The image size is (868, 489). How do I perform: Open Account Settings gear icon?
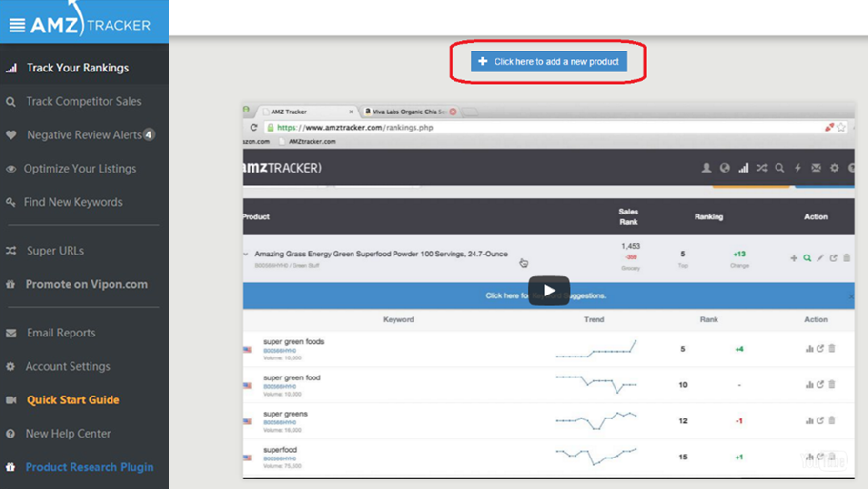10,367
